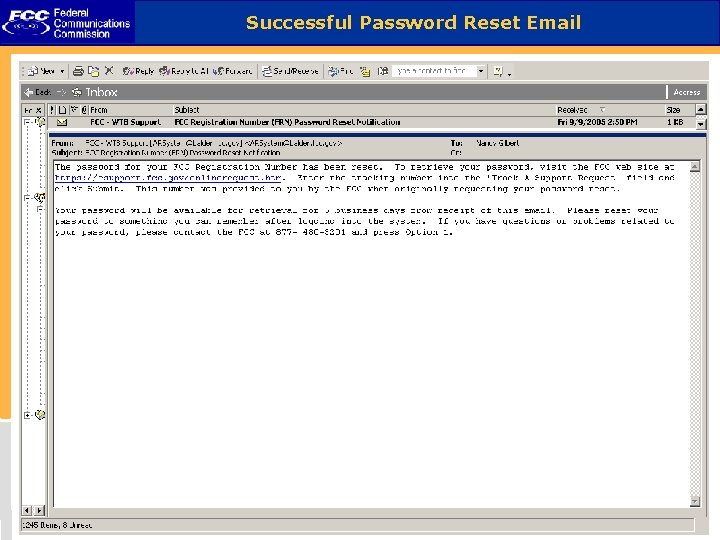
Task: Click the Move to Folder icon
Action: coord(94,71)
